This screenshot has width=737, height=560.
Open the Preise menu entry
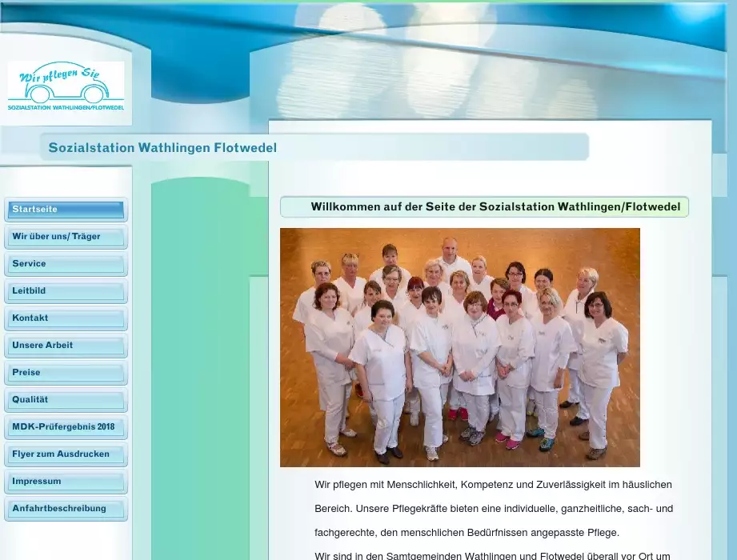coord(66,373)
